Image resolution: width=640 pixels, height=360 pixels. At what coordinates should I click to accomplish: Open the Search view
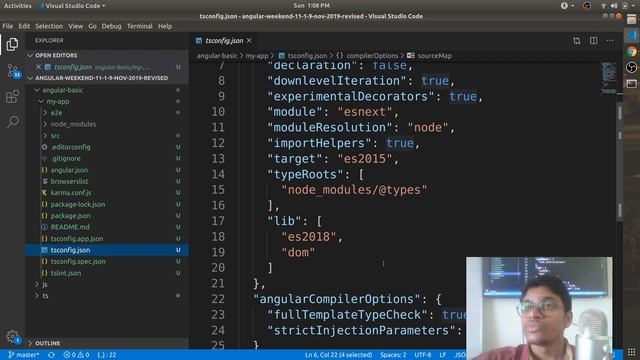click(x=12, y=122)
